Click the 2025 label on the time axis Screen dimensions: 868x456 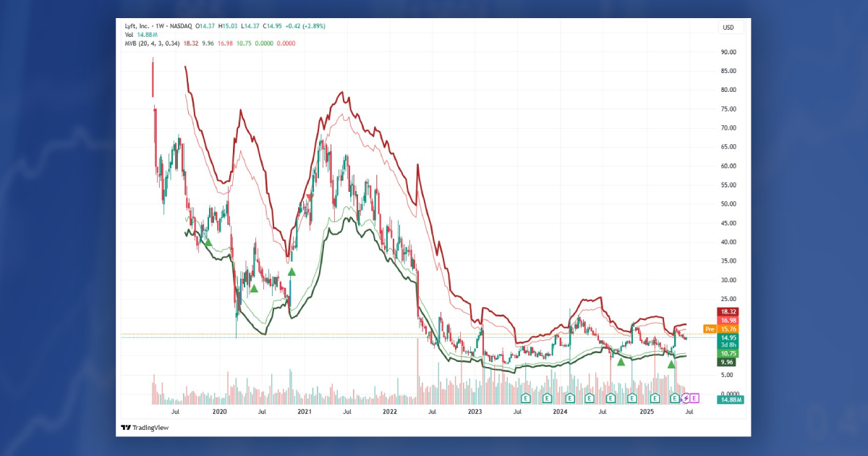[647, 411]
